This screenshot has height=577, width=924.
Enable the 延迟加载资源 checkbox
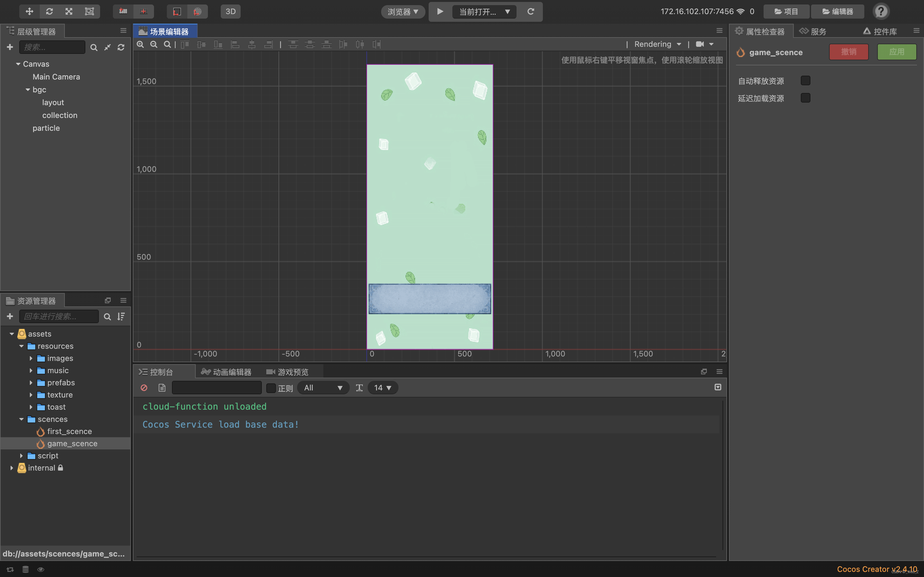click(805, 98)
